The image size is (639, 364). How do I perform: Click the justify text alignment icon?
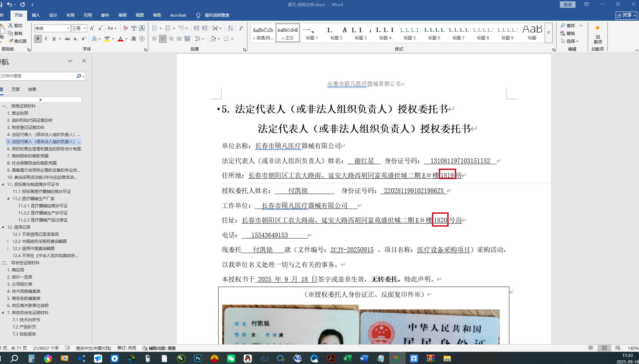[x=179, y=39]
